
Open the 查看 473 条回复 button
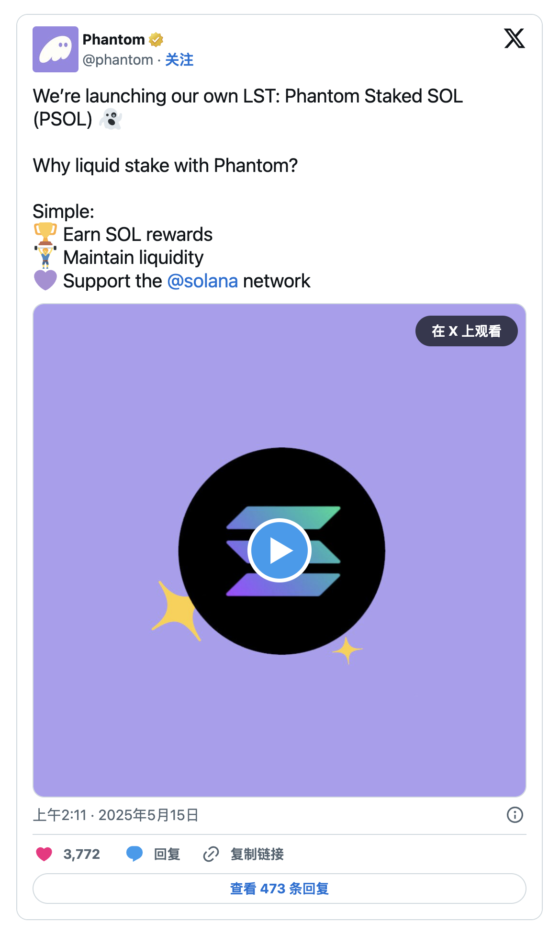pos(280,889)
